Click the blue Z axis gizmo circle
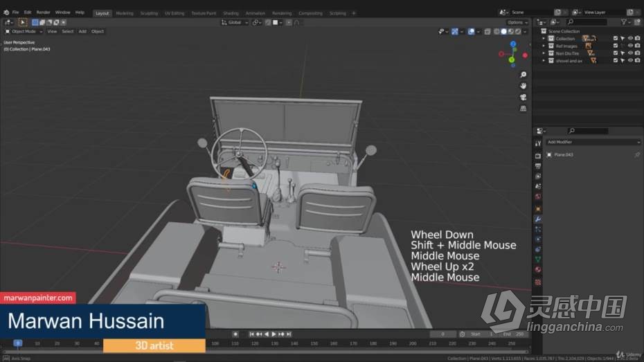Viewport: 644px width, 362px height. tap(513, 44)
